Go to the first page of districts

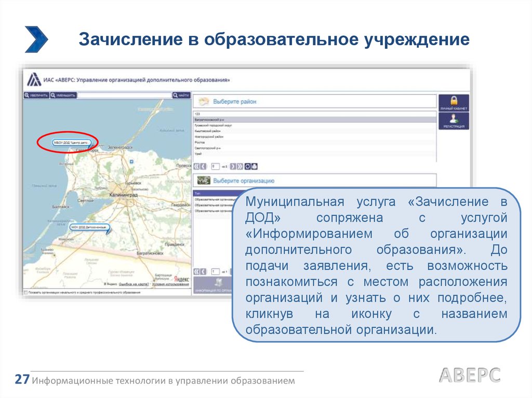pyautogui.click(x=196, y=167)
